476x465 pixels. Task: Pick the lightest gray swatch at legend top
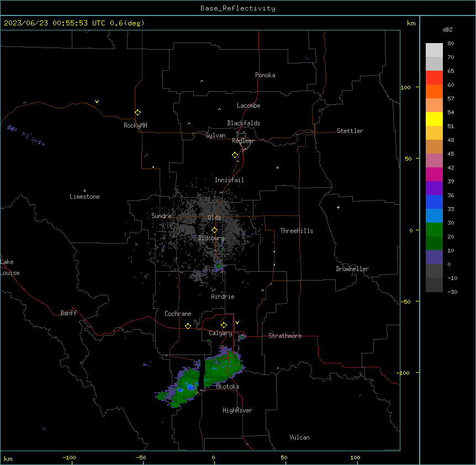pos(434,50)
